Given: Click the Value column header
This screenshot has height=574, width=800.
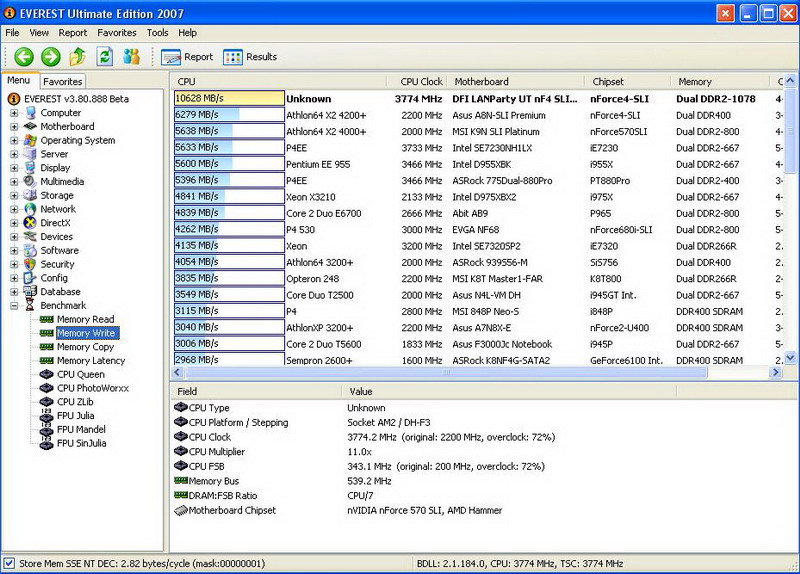Looking at the screenshot, I should coord(509,391).
